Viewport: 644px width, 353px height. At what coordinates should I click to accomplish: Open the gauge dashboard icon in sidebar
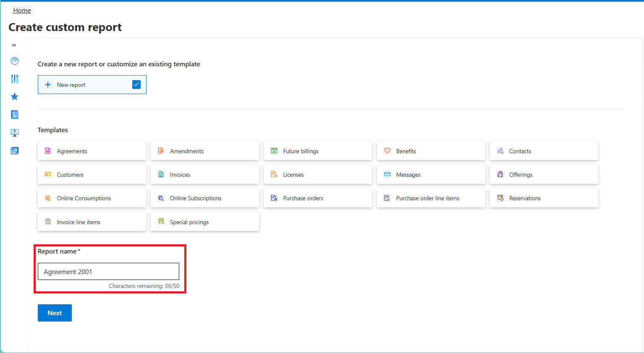(15, 61)
